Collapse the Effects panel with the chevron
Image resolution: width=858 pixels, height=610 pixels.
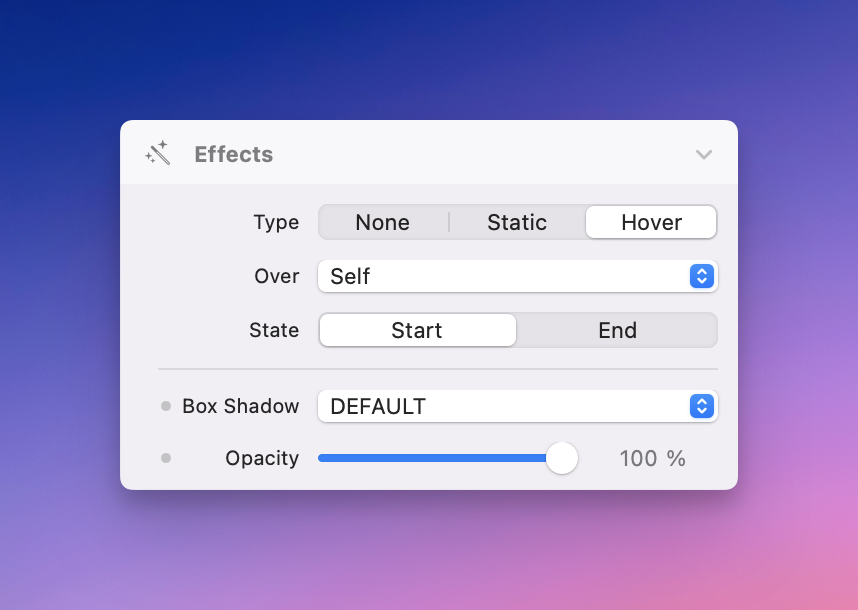tap(704, 154)
